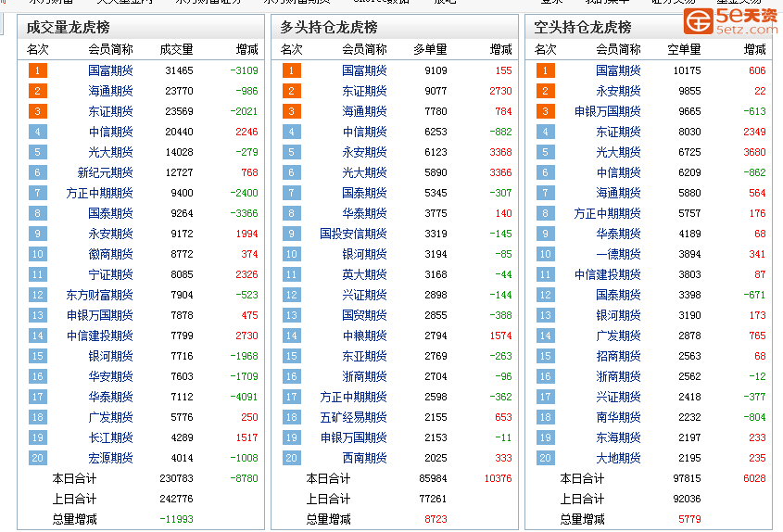Open 中信期货 link in 成交量龙虎榜
The height and width of the screenshot is (532, 783).
point(110,132)
